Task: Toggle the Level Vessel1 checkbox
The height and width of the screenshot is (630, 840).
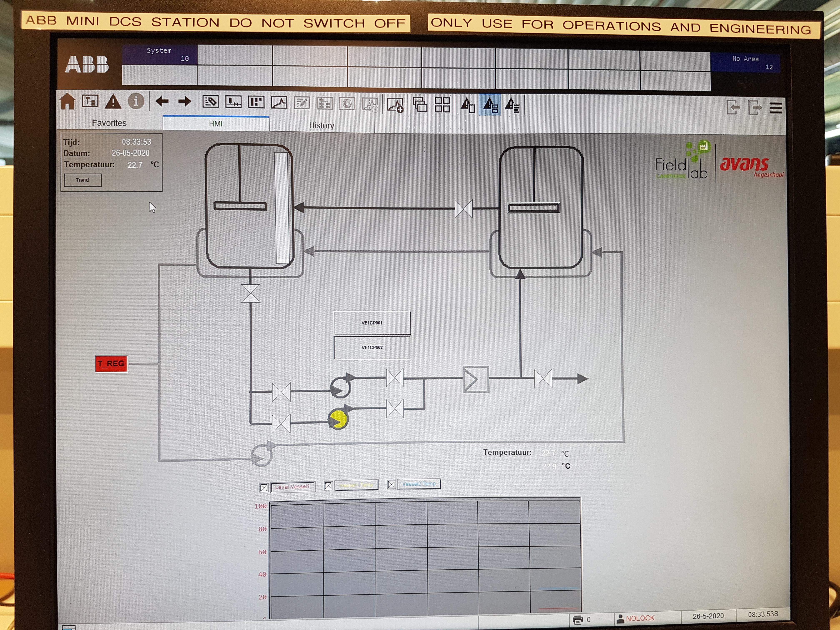Action: (264, 487)
